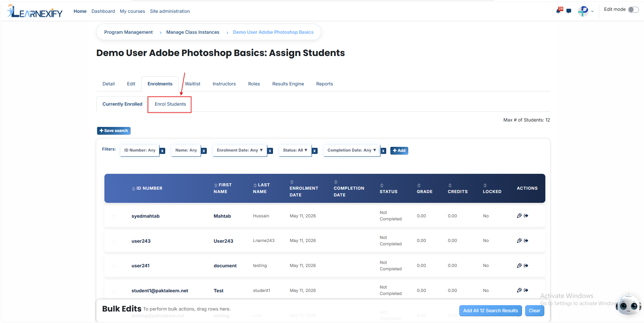Expand the Enrolment Date filter dropdown
The height and width of the screenshot is (323, 644).
click(x=240, y=150)
